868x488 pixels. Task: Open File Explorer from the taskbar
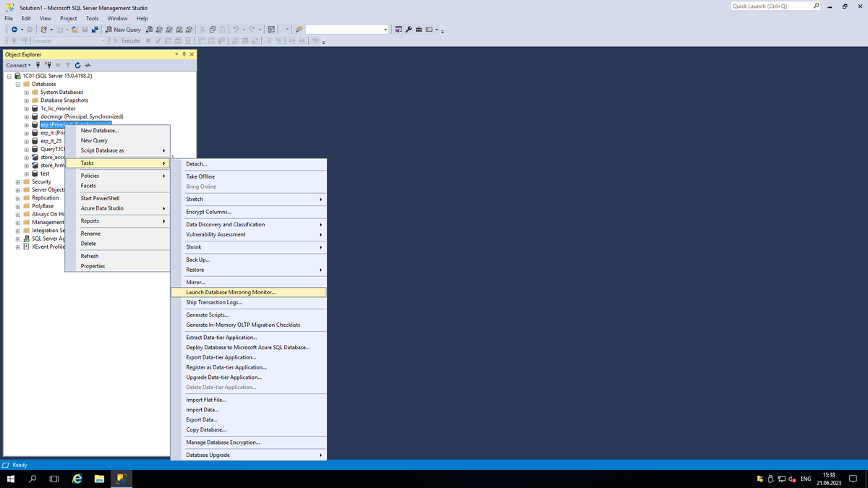click(99, 479)
